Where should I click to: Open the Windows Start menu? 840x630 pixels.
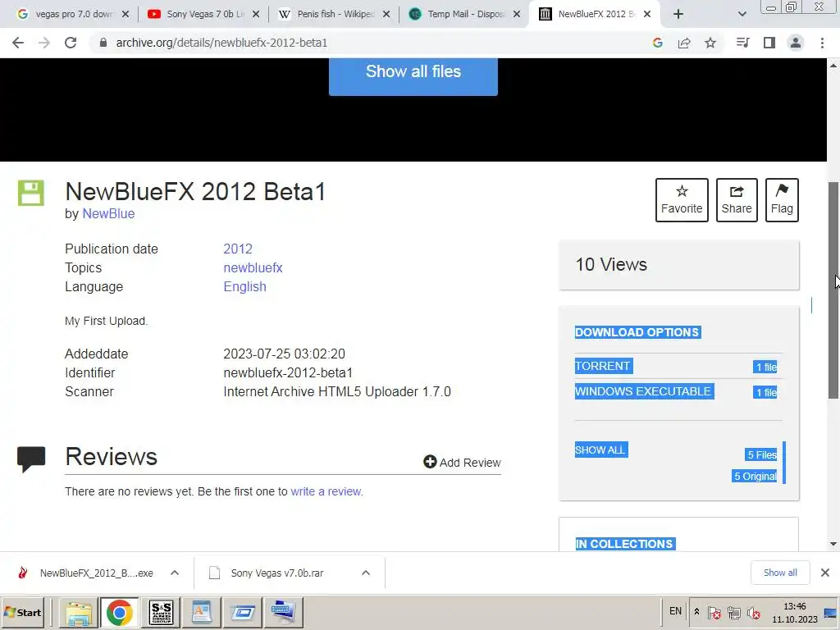[22, 612]
